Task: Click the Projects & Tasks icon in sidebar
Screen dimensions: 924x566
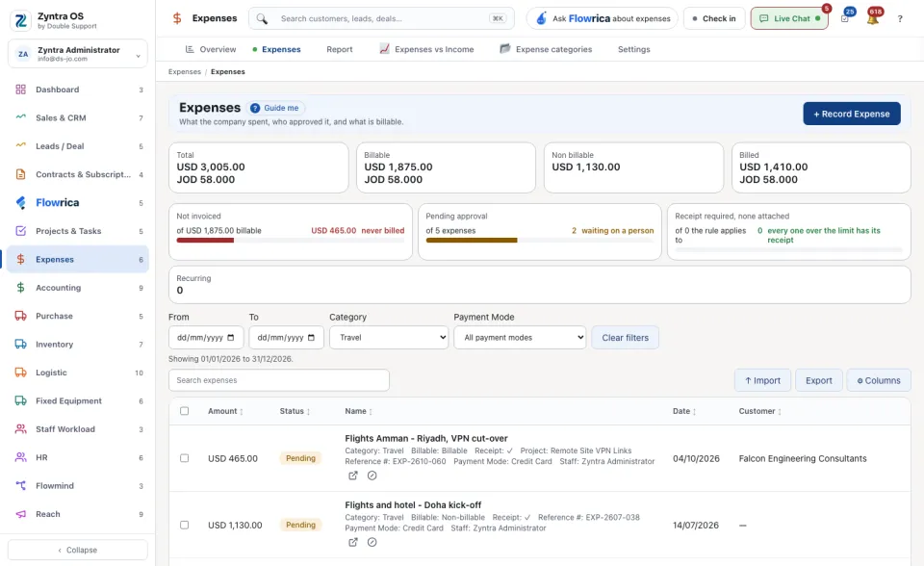Action: 20,231
